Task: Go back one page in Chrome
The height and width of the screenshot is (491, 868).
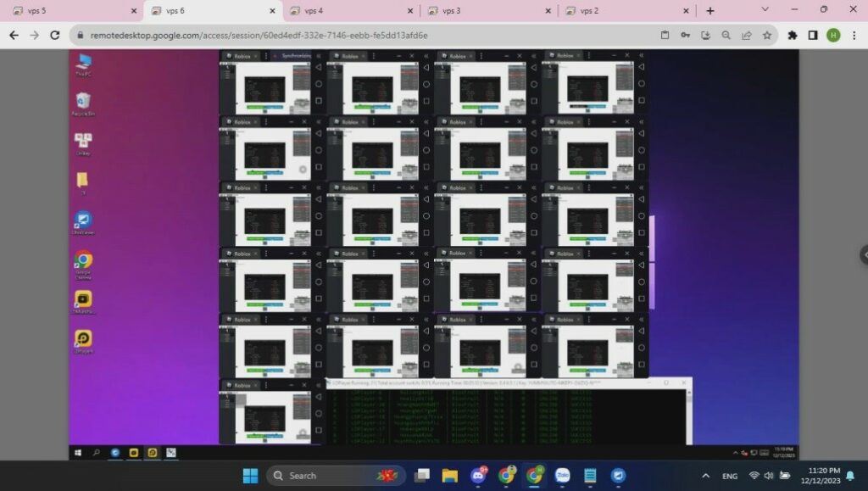Action: point(14,35)
